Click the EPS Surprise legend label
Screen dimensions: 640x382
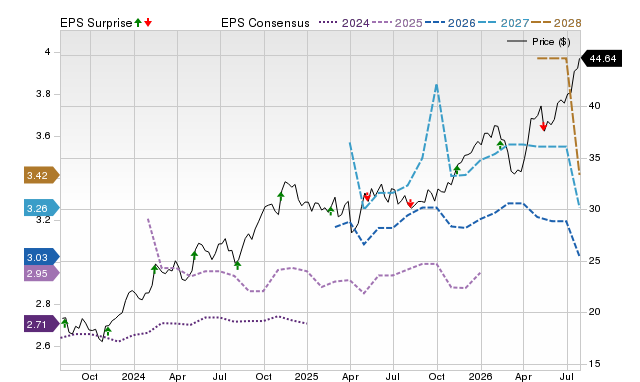click(96, 23)
